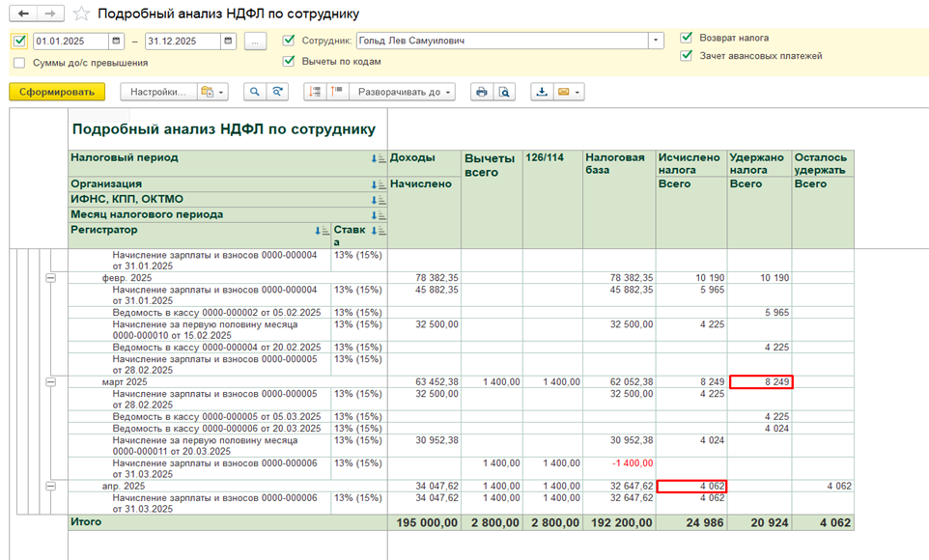Viewport: 929px width, 560px height.
Task: Uncheck 'Возврат налога' checkbox
Action: click(686, 38)
